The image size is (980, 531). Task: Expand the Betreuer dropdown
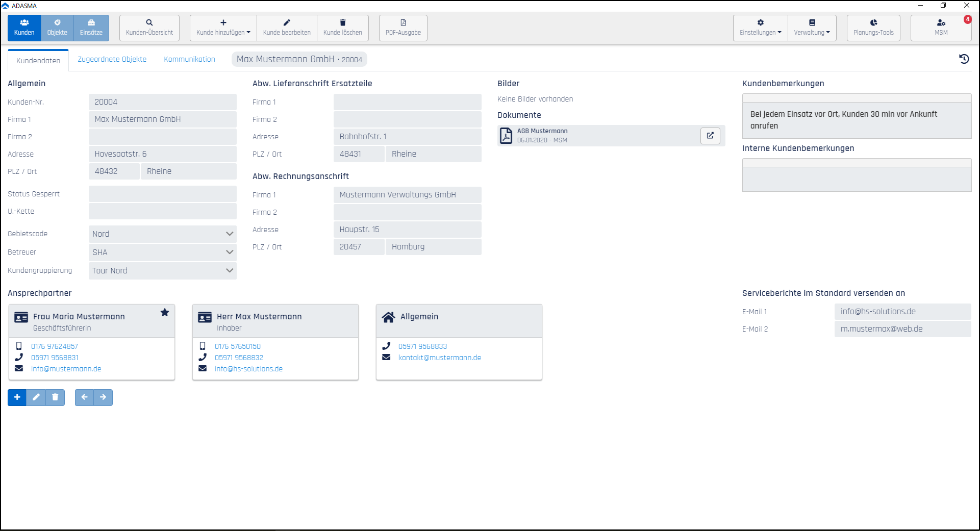tap(163, 252)
